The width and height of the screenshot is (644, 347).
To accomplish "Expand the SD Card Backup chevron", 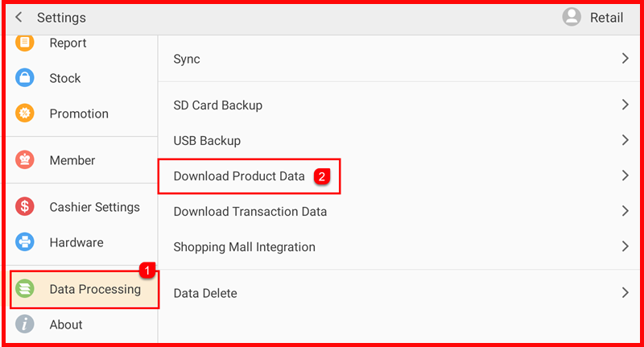I will coord(625,105).
